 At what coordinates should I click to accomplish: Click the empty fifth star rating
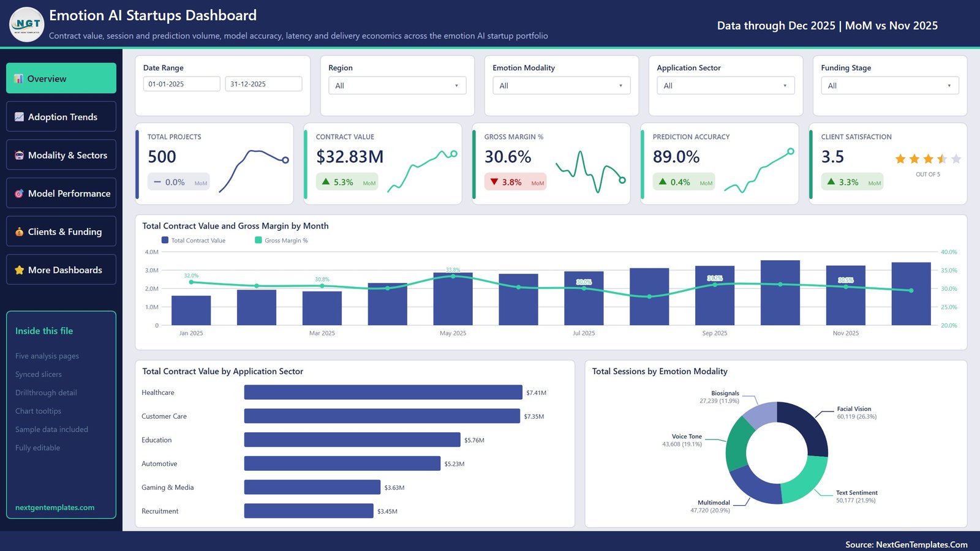pos(956,159)
